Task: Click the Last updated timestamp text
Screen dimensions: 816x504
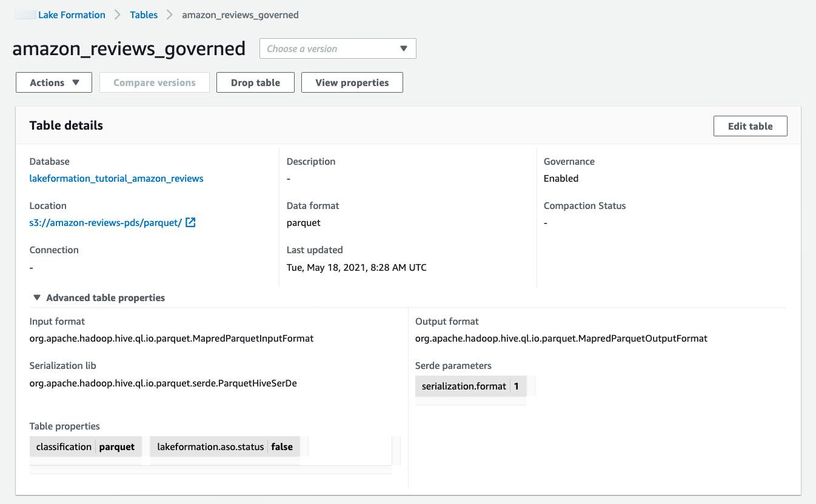Action: (x=356, y=267)
